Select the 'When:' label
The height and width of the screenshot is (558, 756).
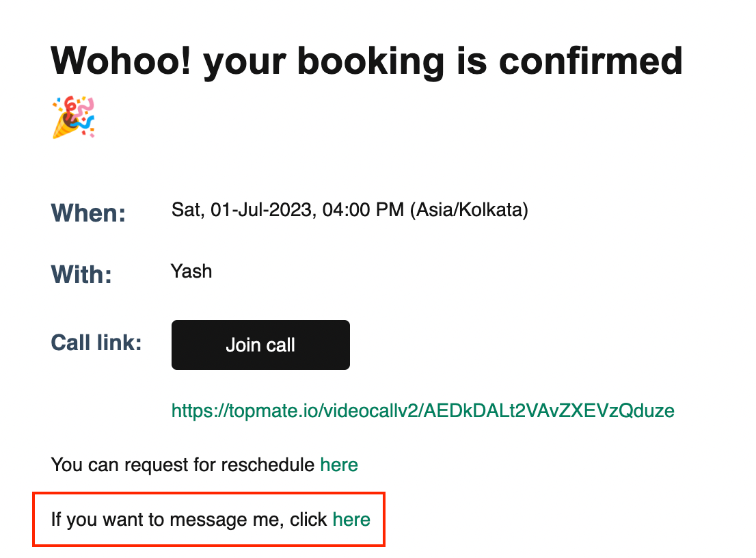click(x=88, y=213)
